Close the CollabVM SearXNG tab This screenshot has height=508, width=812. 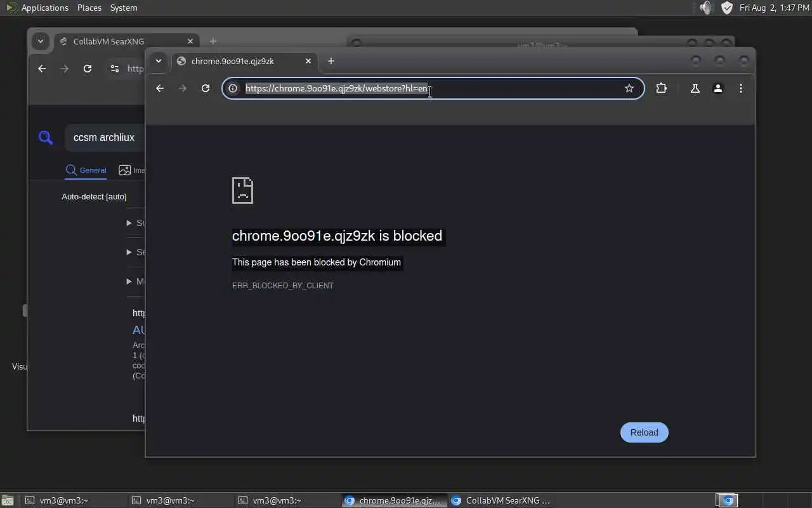[x=190, y=41]
